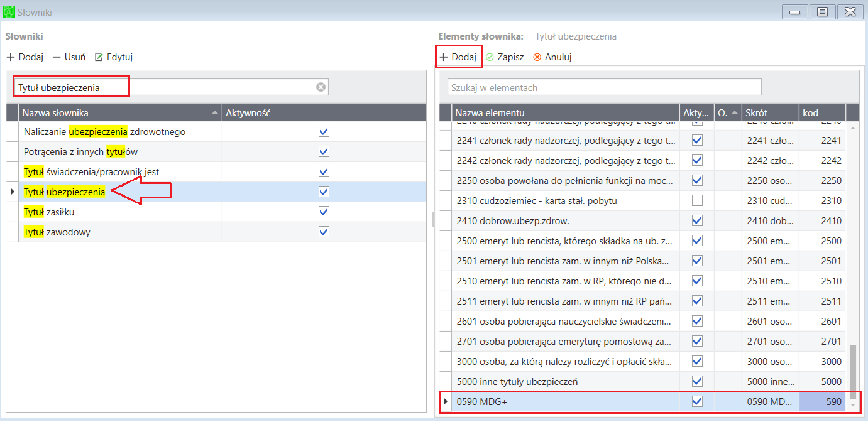Select Naliczanie ubezpieczenia zdrowotnego row
This screenshot has height=422, width=868.
pos(216,132)
